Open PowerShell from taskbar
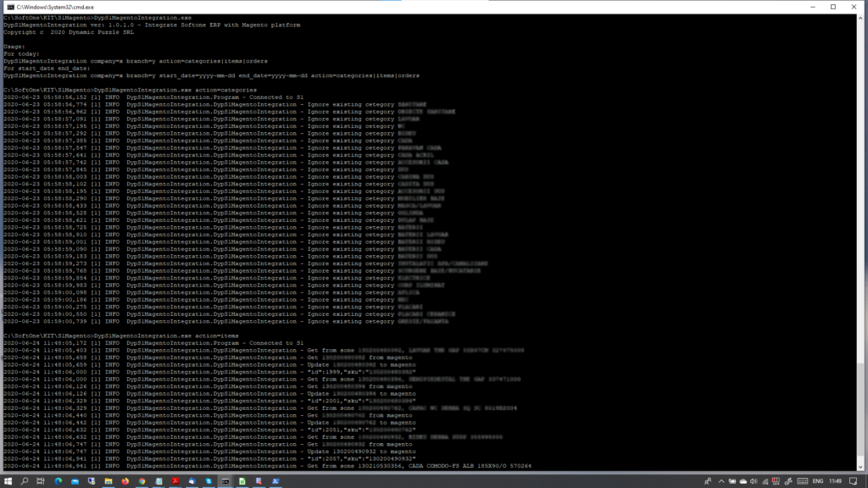The height and width of the screenshot is (488, 868). [x=275, y=481]
